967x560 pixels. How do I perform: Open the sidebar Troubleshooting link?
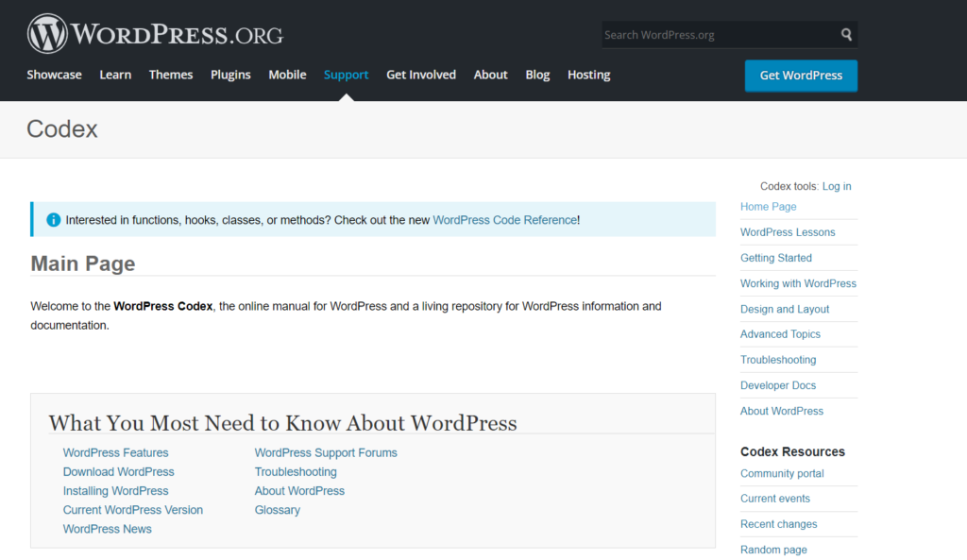pos(778,360)
